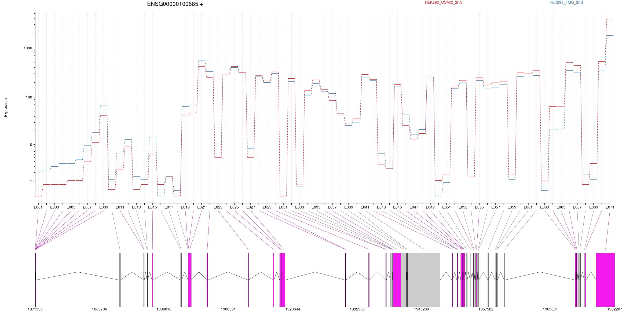This screenshot has width=644, height=322.
Task: Click exon label E009
Action: (104, 207)
